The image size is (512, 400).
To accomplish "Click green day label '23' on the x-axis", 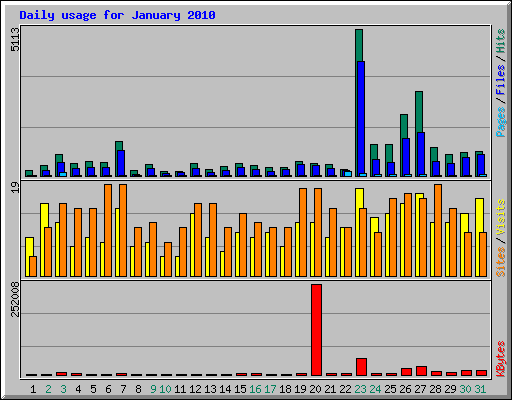I will [x=360, y=389].
